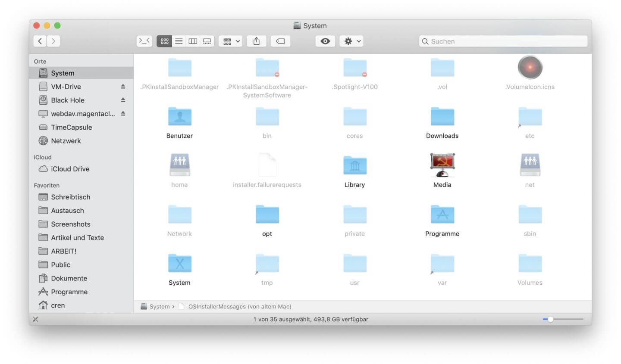The width and height of the screenshot is (621, 364).
Task: Select the opt folder icon
Action: point(267,215)
